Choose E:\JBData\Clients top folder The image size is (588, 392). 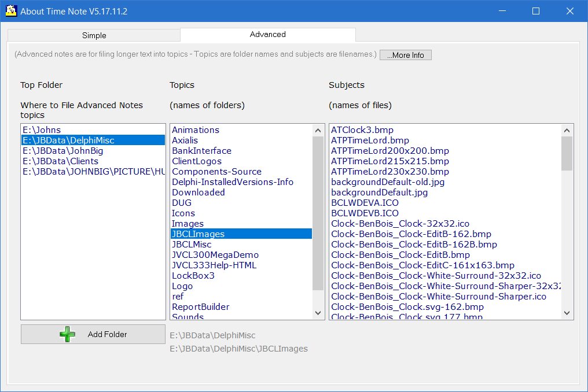(x=60, y=161)
